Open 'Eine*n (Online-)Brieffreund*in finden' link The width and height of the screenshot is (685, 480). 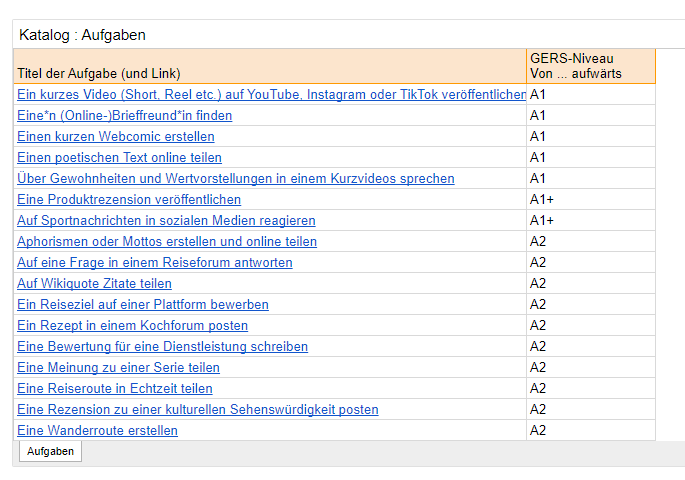[x=124, y=116]
